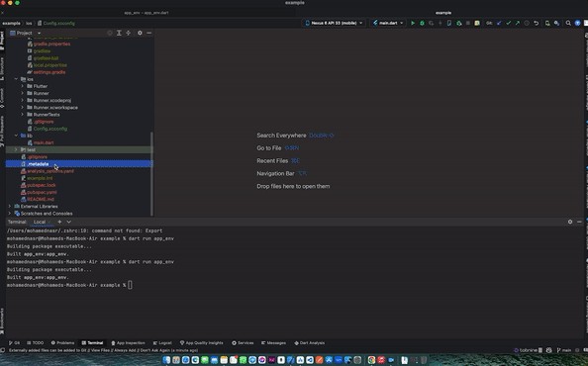
Task: Open the Bookmarks side tab
Action: [2, 320]
